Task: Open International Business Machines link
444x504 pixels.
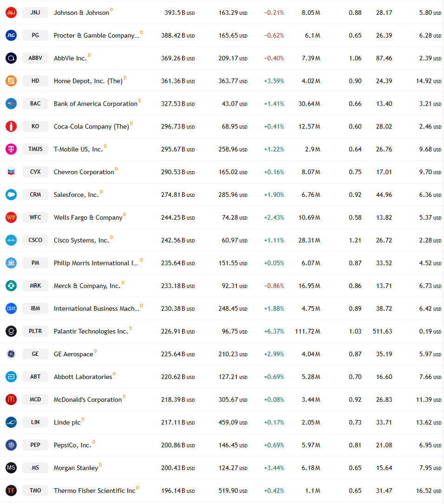Action: coord(97,309)
